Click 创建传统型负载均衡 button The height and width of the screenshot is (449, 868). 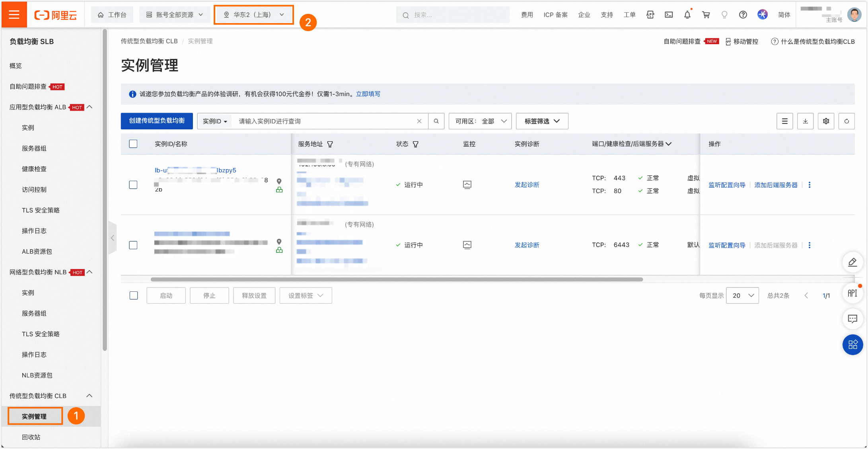(157, 121)
